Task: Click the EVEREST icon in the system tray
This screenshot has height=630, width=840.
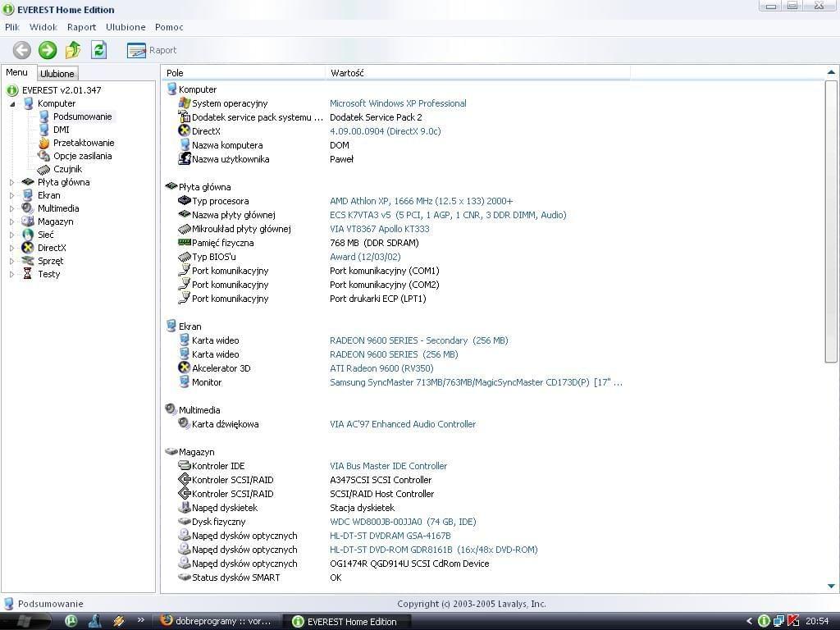Action: 764,622
